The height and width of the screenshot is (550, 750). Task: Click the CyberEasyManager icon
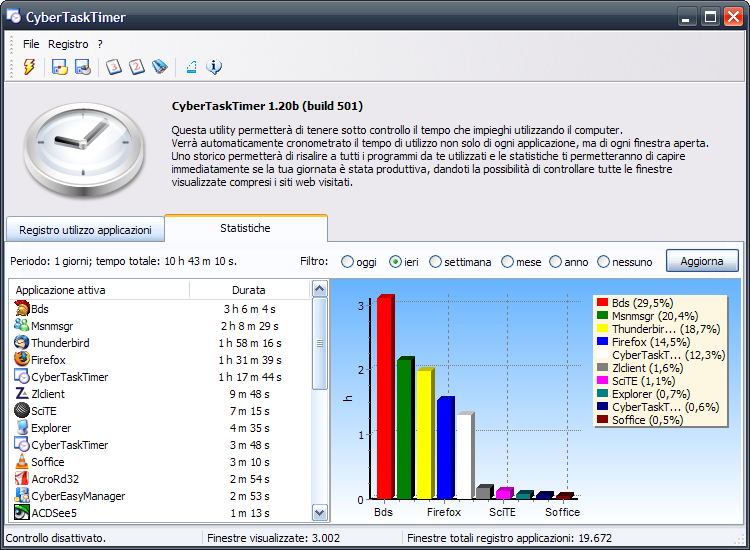22,495
